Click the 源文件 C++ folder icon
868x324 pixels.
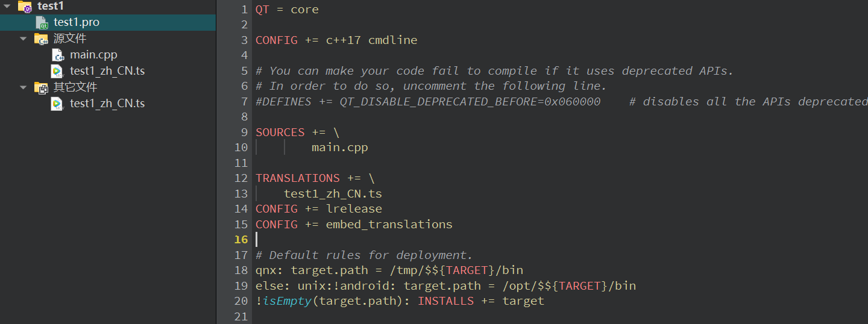41,39
